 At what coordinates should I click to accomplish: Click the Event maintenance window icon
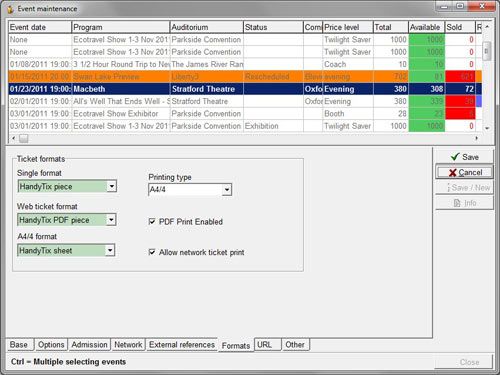pos(10,9)
